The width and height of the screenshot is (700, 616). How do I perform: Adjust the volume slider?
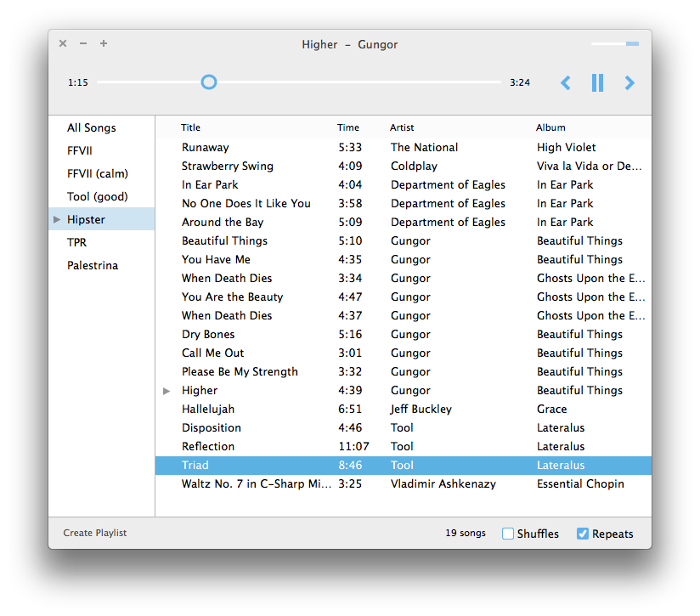615,43
